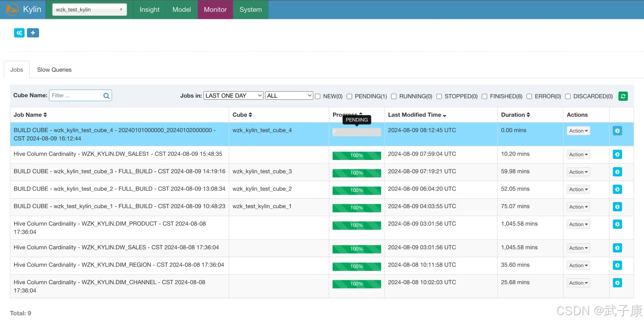The width and height of the screenshot is (644, 322).
Task: Click the pending progress bar of cube_4
Action: (356, 132)
